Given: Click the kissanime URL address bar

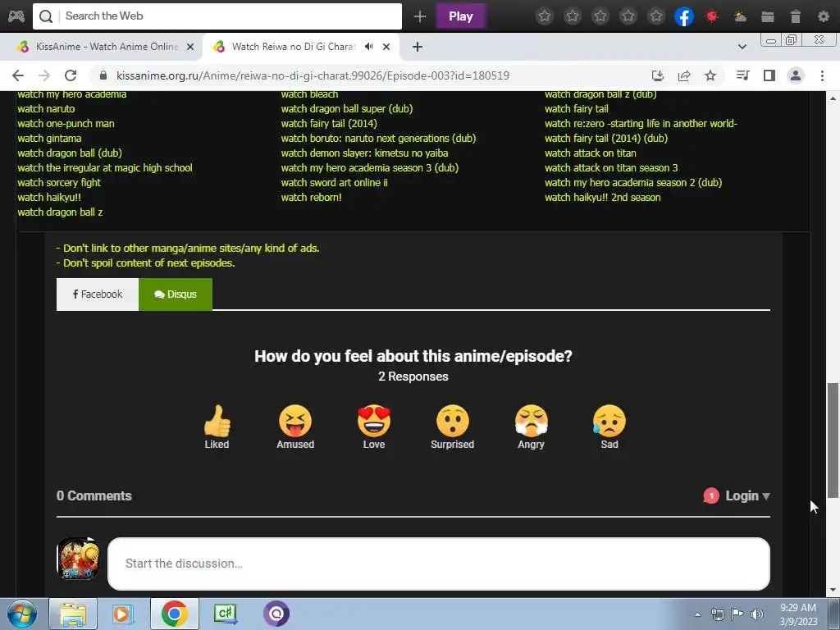Looking at the screenshot, I should 313,75.
